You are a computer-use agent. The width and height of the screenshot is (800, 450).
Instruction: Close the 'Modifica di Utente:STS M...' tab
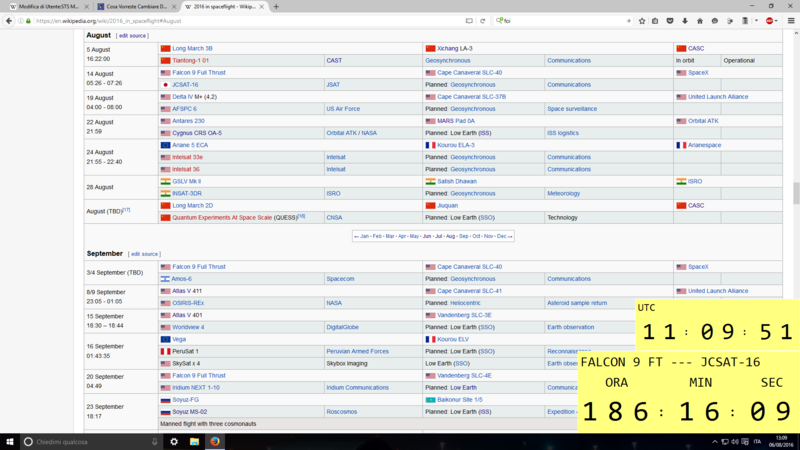[86, 7]
